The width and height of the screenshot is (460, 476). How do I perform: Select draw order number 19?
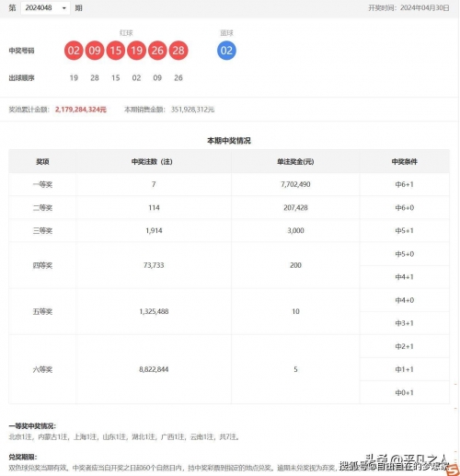(x=74, y=78)
